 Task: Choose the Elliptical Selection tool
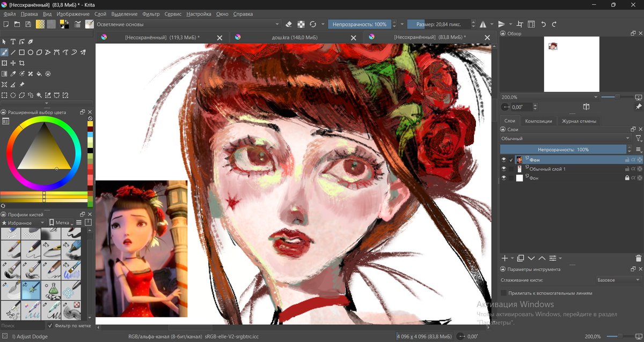pos(13,95)
